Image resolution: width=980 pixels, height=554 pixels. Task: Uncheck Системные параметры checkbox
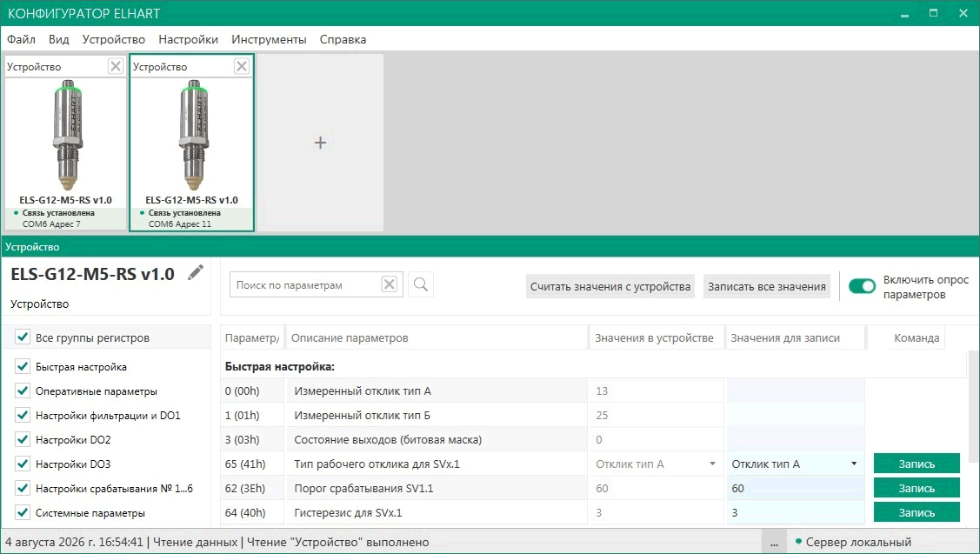click(x=23, y=513)
